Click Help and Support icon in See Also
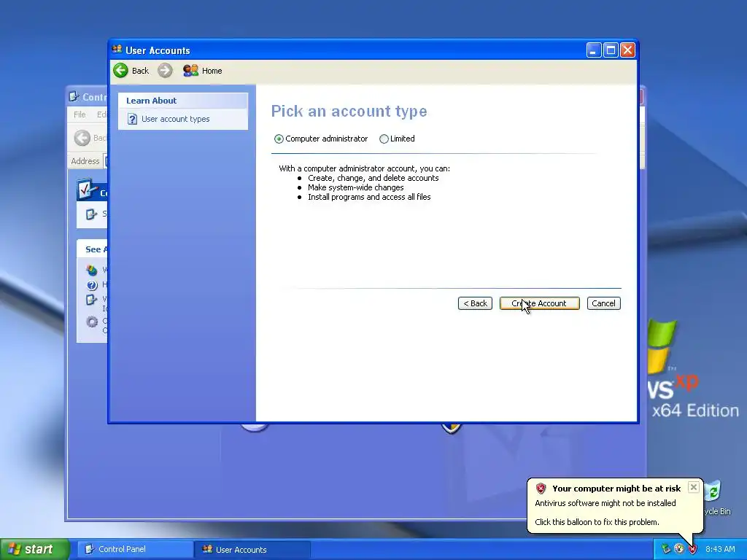This screenshot has height=560, width=747. point(92,285)
